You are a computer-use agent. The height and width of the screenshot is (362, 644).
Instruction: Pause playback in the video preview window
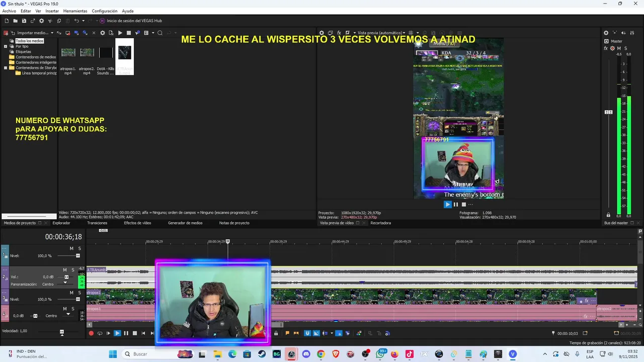456,204
